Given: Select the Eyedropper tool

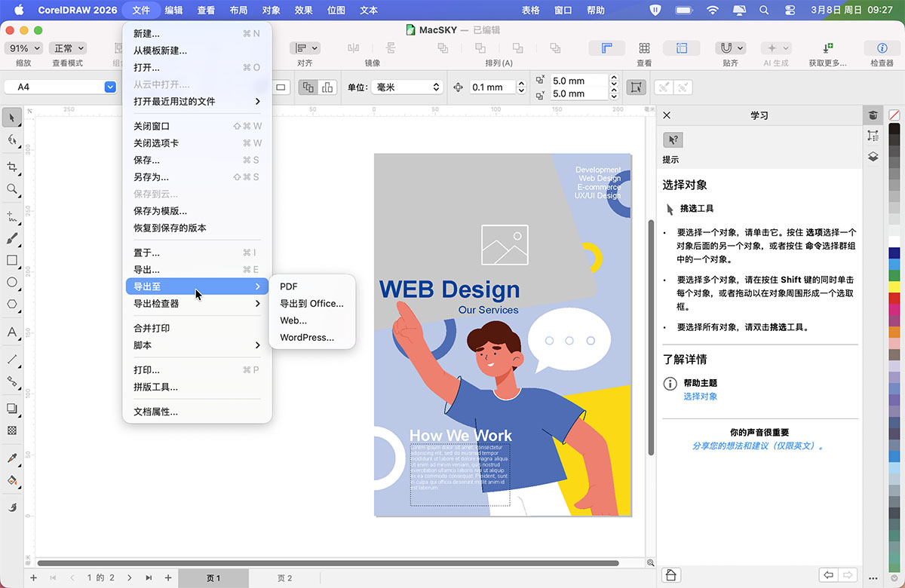Looking at the screenshot, I should [12, 458].
